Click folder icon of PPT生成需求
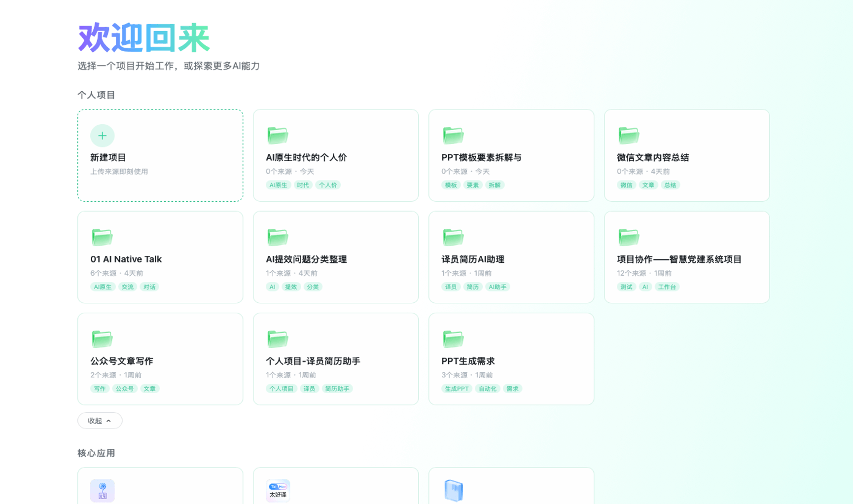Screen dimensions: 853x504 point(453,339)
